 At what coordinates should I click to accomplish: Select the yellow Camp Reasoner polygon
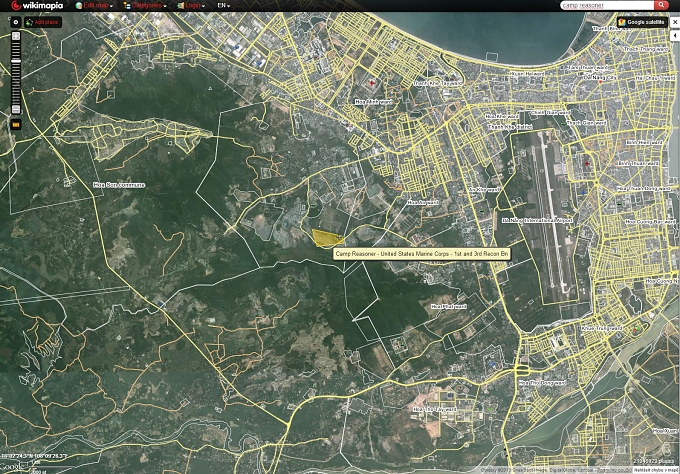tap(324, 238)
